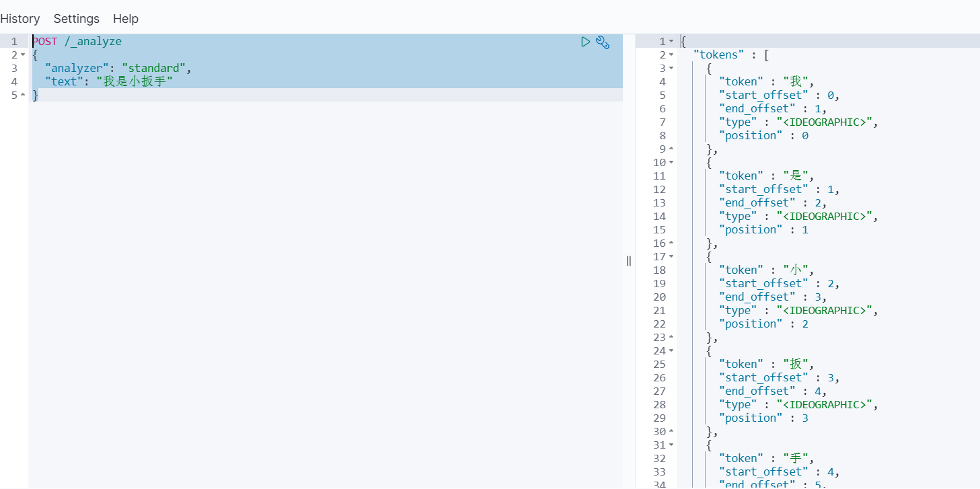
Task: Click "position" : 3 in response
Action: [x=763, y=418]
